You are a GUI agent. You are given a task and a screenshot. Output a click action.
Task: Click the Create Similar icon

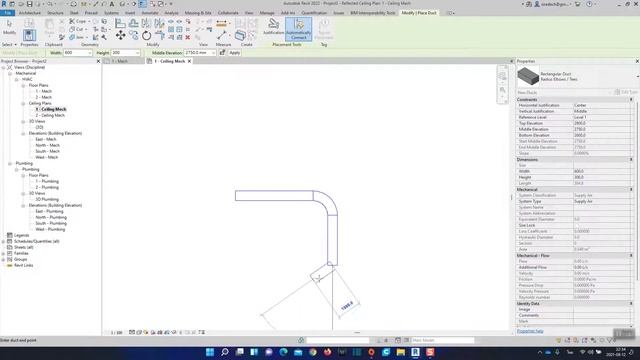[x=240, y=36]
